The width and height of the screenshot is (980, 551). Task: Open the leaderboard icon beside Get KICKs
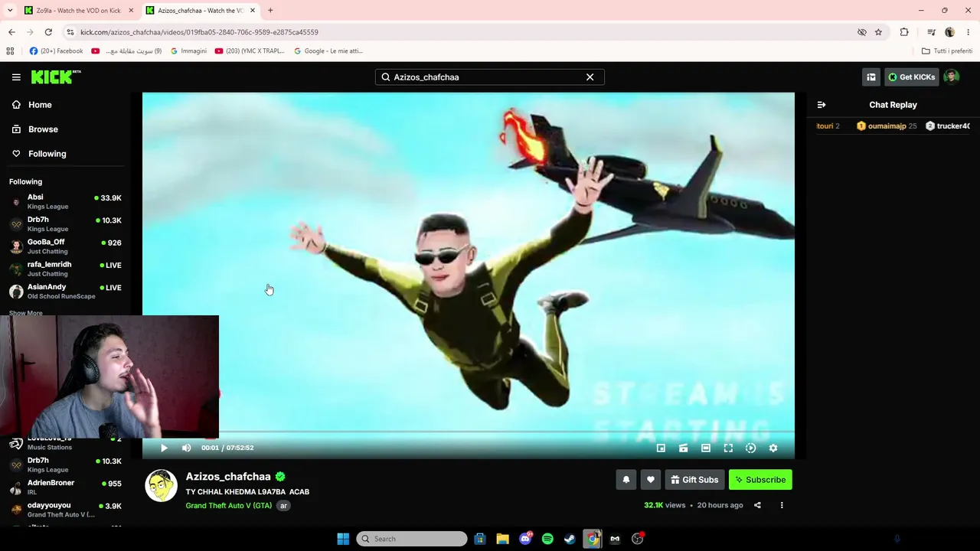tap(871, 77)
